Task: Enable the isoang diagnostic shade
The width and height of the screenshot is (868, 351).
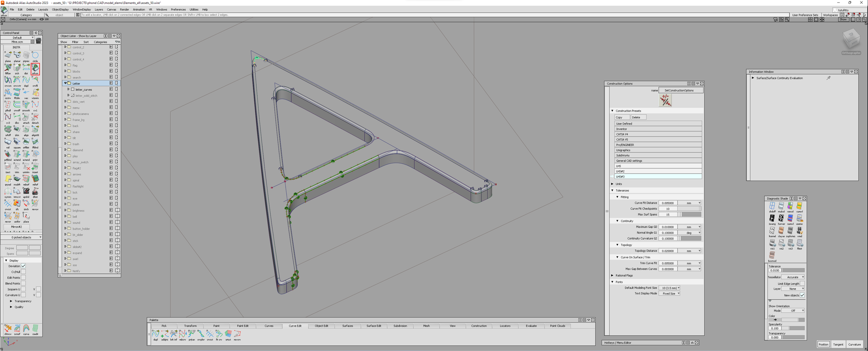Action: [x=772, y=219]
